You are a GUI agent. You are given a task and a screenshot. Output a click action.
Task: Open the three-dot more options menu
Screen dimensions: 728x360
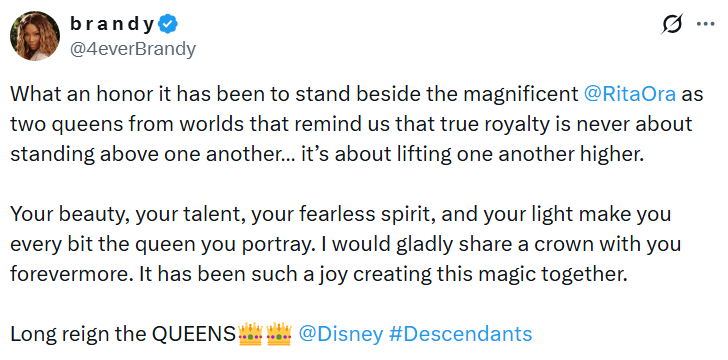[706, 24]
